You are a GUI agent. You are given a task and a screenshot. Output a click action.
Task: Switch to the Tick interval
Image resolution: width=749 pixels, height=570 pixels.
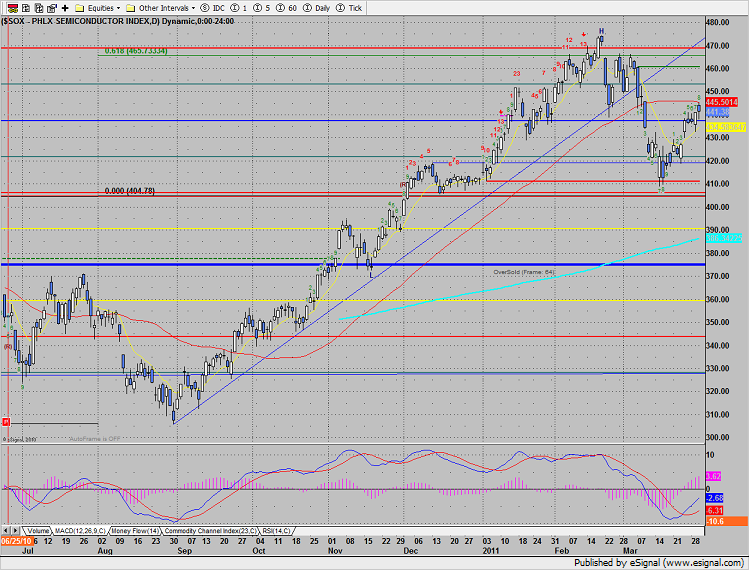349,8
